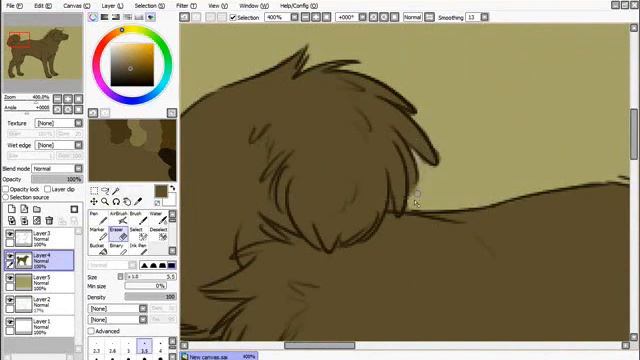Open the Layer menu
Screen dimensions: 640x360
click(112, 6)
